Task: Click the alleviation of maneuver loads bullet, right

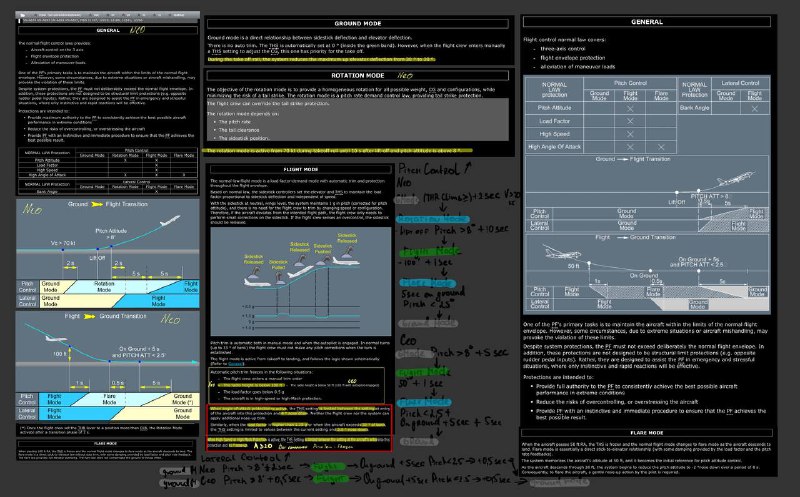Action: pyautogui.click(x=578, y=66)
